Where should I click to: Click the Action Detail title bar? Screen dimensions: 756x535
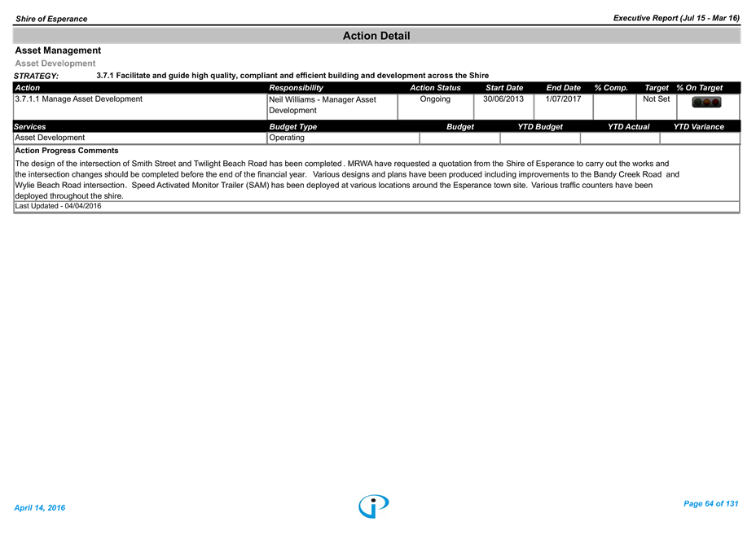(376, 36)
